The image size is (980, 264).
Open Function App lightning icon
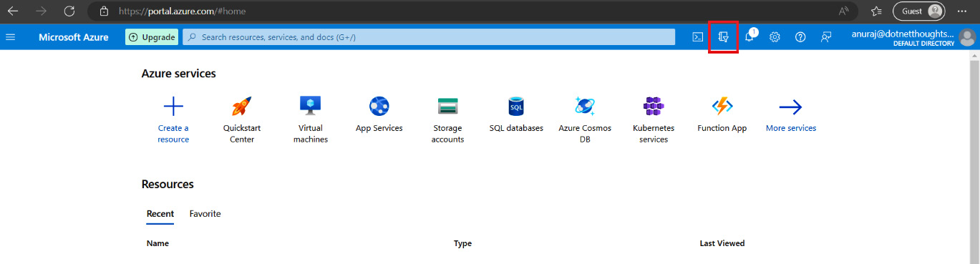[722, 107]
